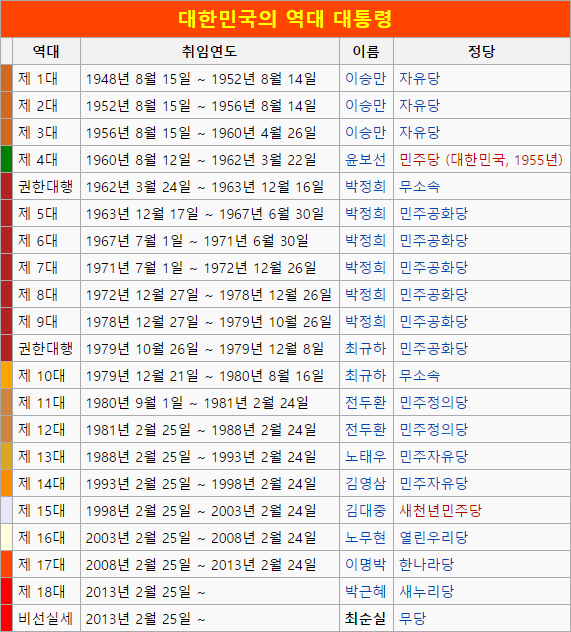The image size is (571, 632).
Task: Click 박정희 link in 제 9대 row
Action: (365, 321)
